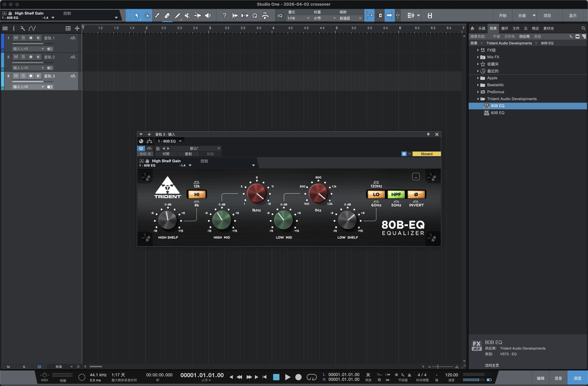Click the browser search magnifier icon
The height and width of the screenshot is (386, 588).
583,28
